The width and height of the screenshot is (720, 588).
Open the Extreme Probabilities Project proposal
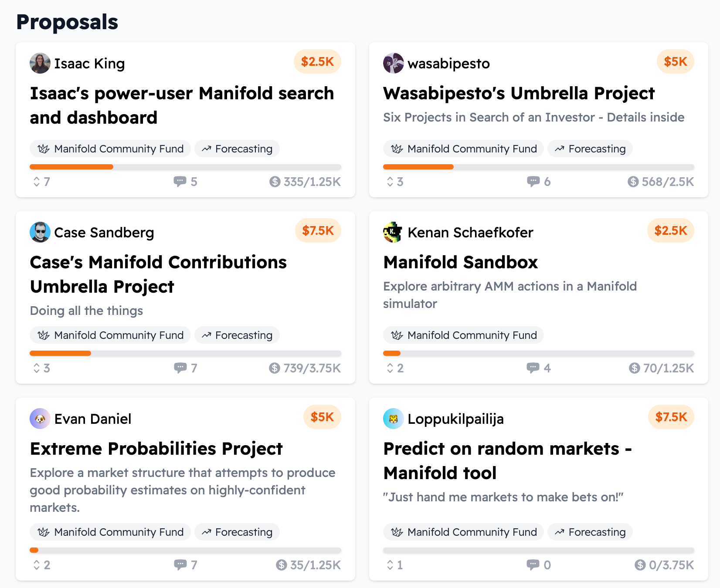[x=156, y=448]
